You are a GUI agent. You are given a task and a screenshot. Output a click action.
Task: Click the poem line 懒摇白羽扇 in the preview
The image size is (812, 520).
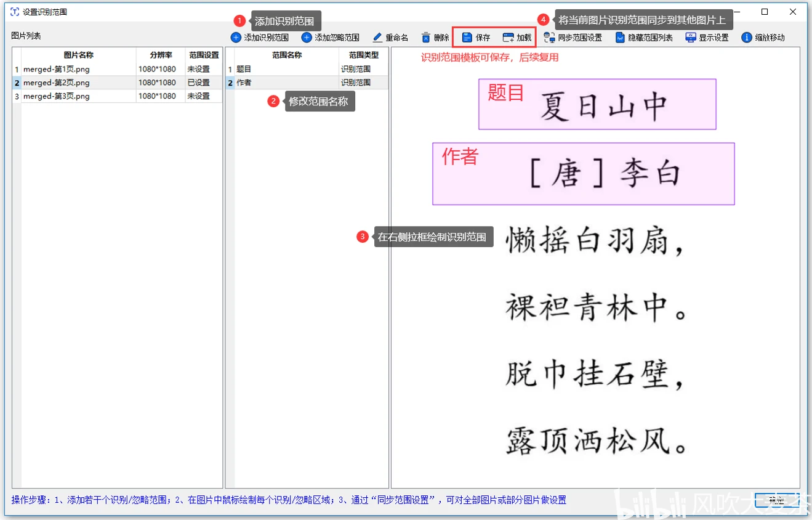click(x=595, y=240)
